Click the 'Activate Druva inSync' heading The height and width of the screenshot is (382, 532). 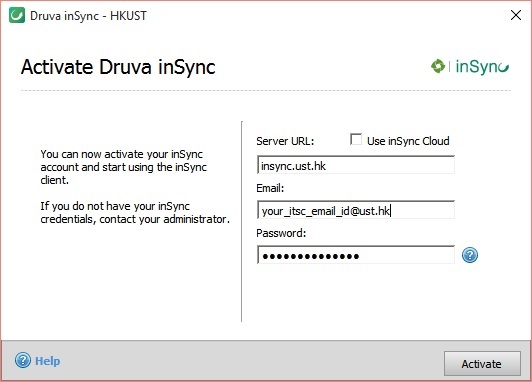point(118,67)
